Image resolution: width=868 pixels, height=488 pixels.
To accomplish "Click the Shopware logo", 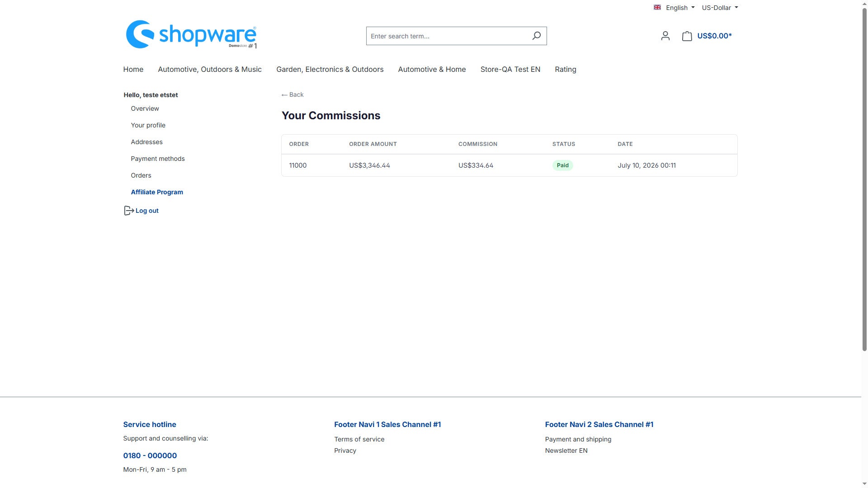I will click(x=191, y=34).
